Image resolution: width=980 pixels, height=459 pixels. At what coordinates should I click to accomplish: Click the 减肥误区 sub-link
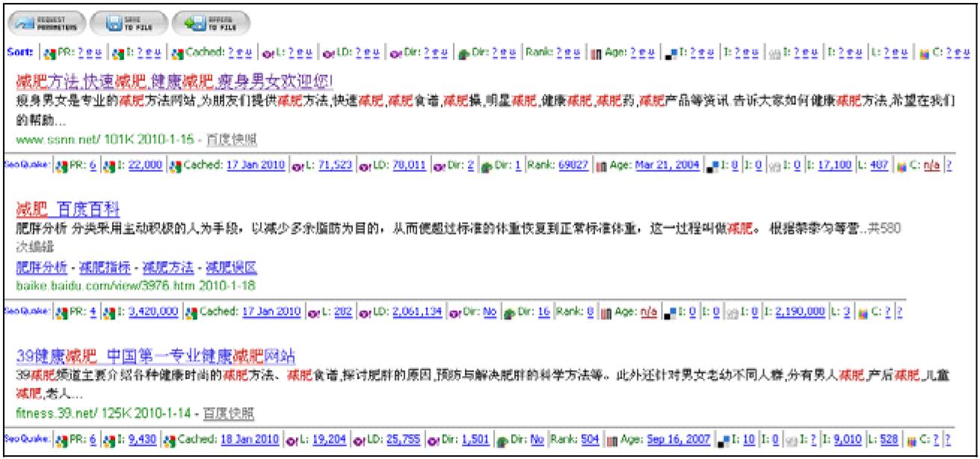(x=231, y=267)
